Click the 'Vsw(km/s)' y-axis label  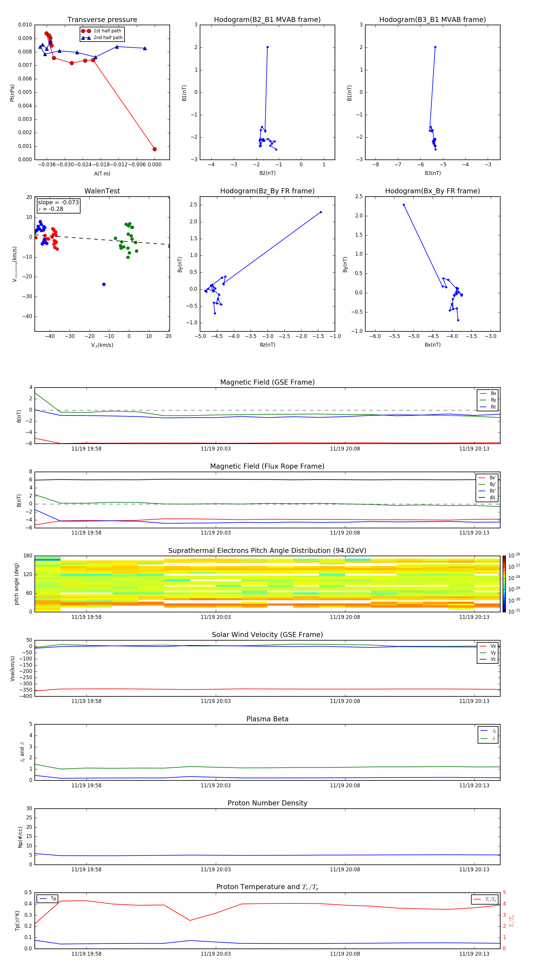click(12, 668)
